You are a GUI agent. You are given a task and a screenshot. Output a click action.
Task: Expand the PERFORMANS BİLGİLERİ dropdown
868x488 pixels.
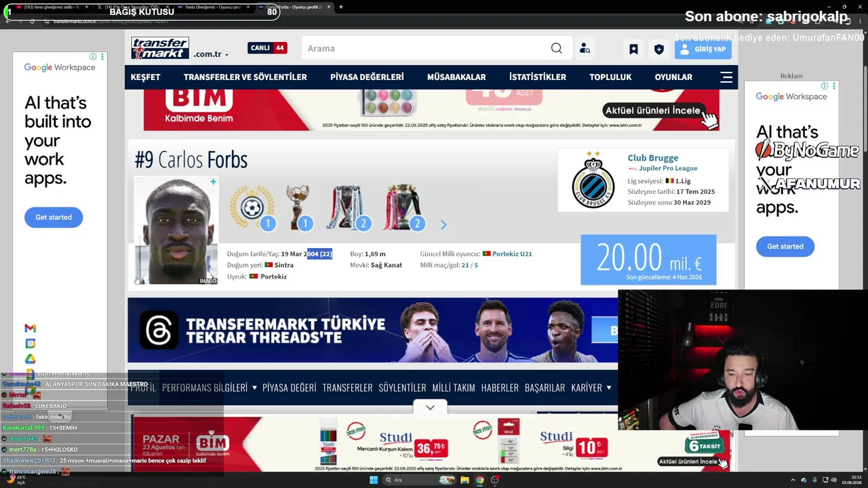pyautogui.click(x=210, y=388)
